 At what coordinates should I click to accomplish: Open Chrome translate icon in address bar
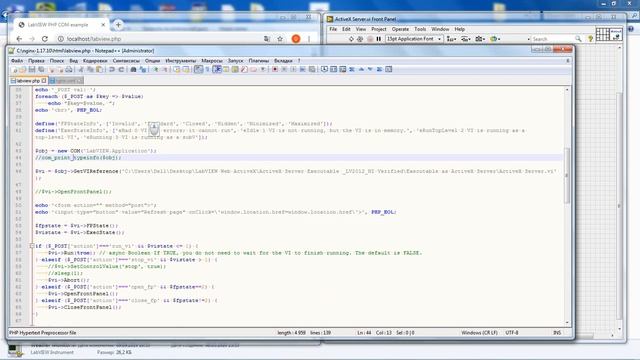[x=267, y=39]
